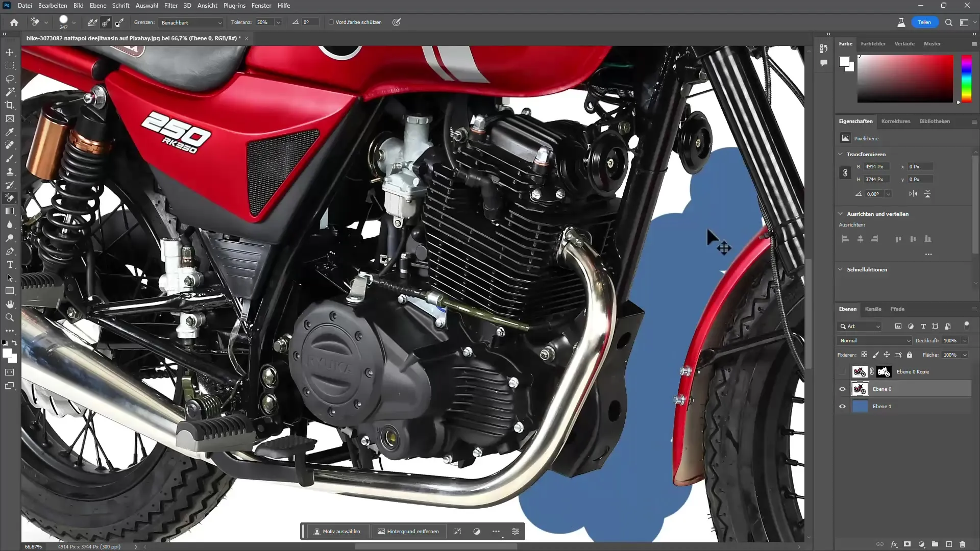Open the Filter menu
980x551 pixels.
click(171, 6)
